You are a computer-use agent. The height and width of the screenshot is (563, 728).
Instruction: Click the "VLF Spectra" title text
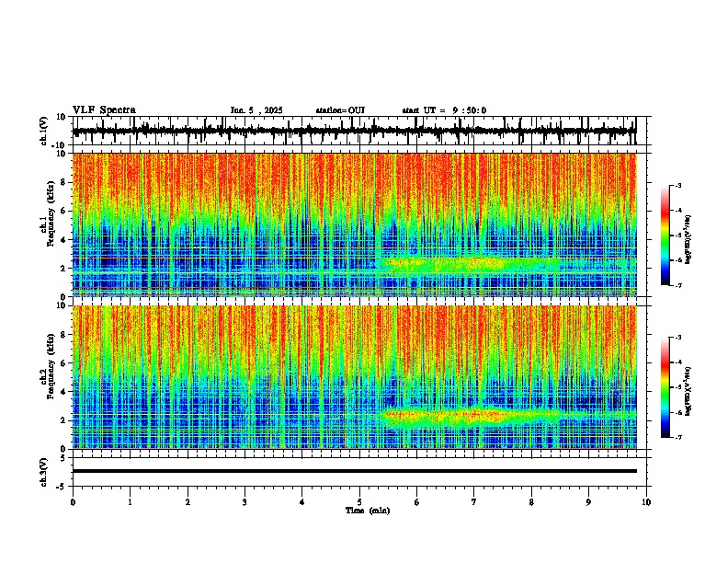click(104, 110)
